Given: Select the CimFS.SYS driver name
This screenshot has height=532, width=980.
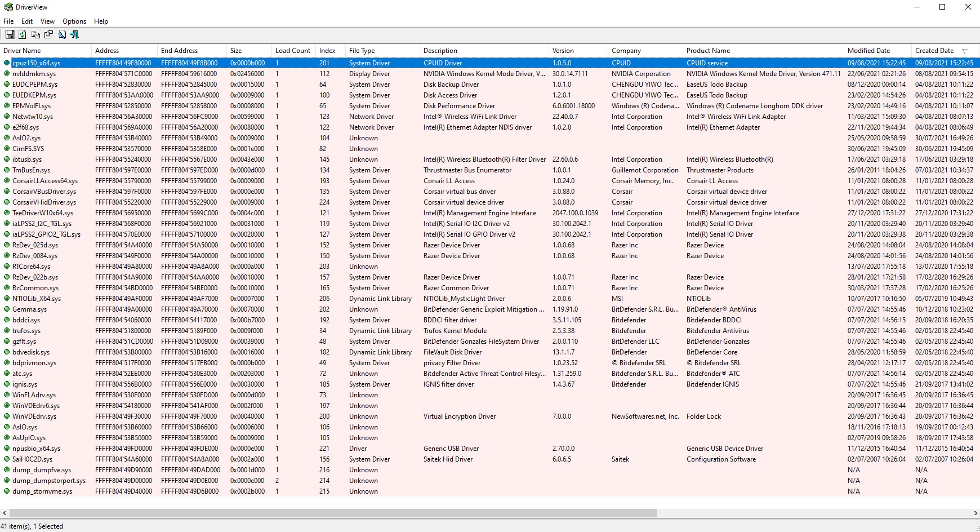Looking at the screenshot, I should pos(28,149).
